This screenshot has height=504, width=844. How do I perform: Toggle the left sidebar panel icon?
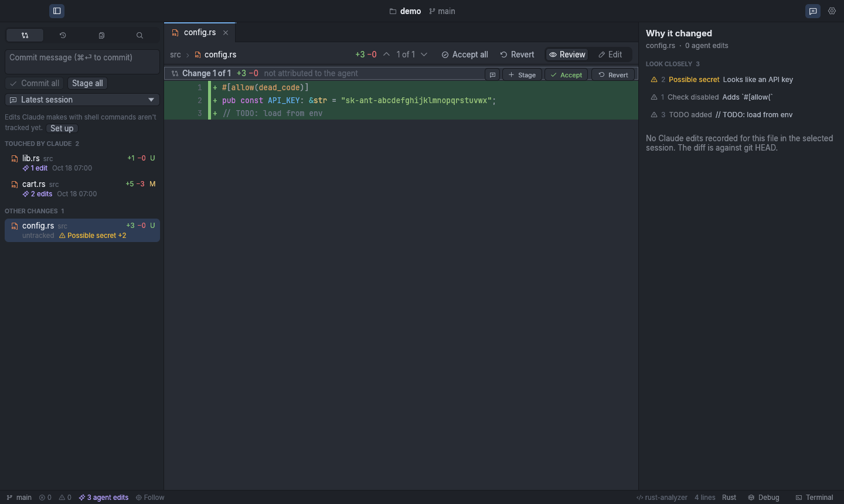[57, 11]
